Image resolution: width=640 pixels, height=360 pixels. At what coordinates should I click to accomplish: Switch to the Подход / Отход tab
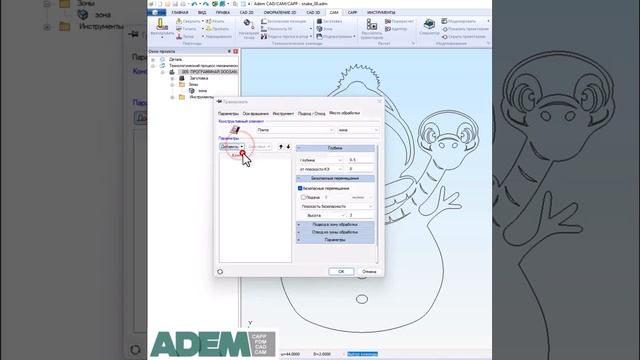coord(311,113)
